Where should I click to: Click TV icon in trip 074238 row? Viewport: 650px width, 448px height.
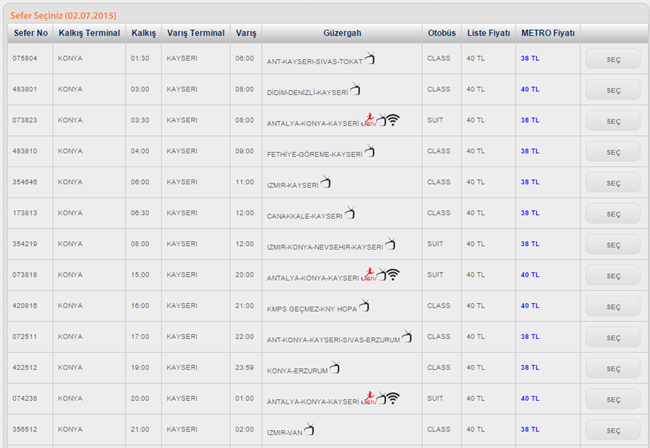[381, 398]
